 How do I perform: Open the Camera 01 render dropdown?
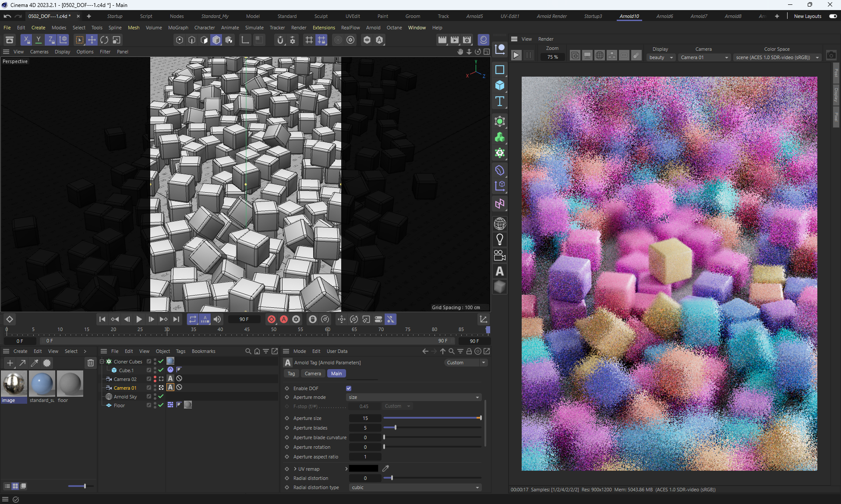coord(704,57)
